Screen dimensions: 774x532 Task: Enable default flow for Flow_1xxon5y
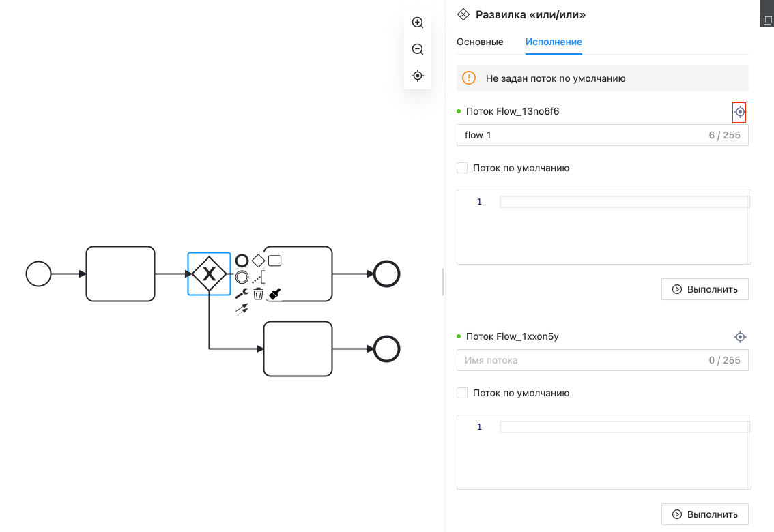click(x=462, y=393)
